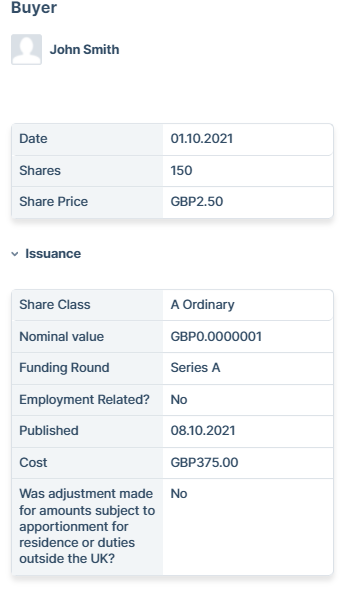Click John Smith's avatar placeholder icon
The height and width of the screenshot is (593, 362).
[26, 50]
